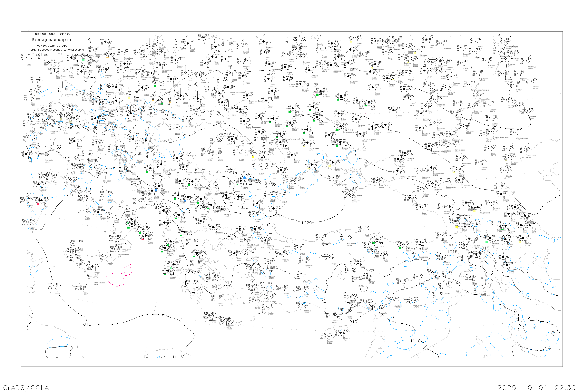Click the 1010 isobar label near Anamur
The image size is (588, 392).
pyautogui.click(x=352, y=322)
